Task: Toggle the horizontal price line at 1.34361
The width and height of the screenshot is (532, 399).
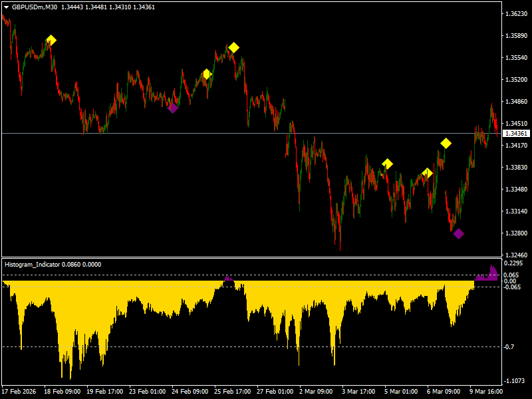Action: click(266, 132)
